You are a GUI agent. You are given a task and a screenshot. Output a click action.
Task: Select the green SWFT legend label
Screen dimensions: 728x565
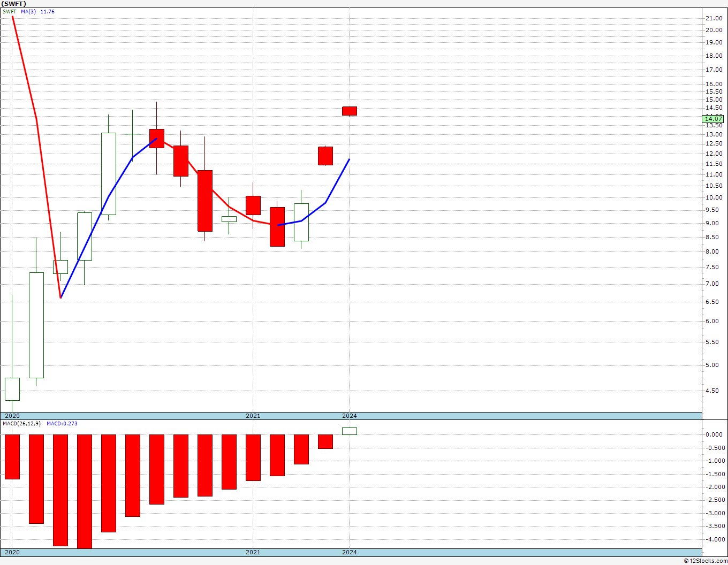pos(10,11)
